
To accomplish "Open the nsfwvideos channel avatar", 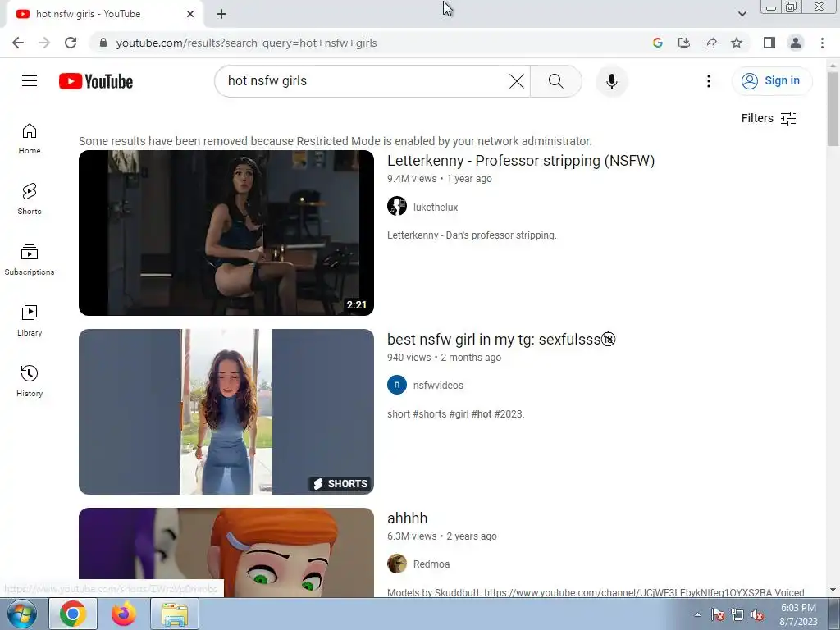I will coord(397,385).
